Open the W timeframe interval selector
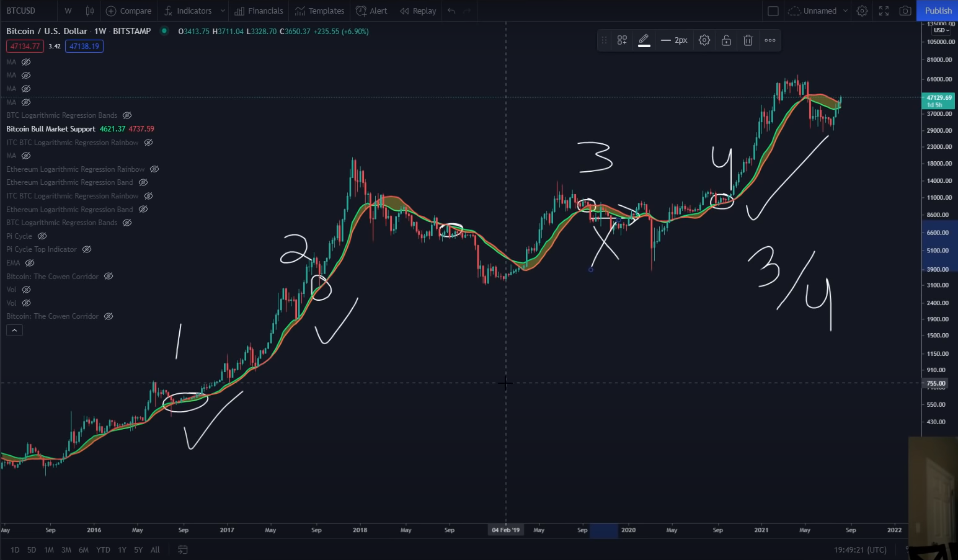 [68, 11]
